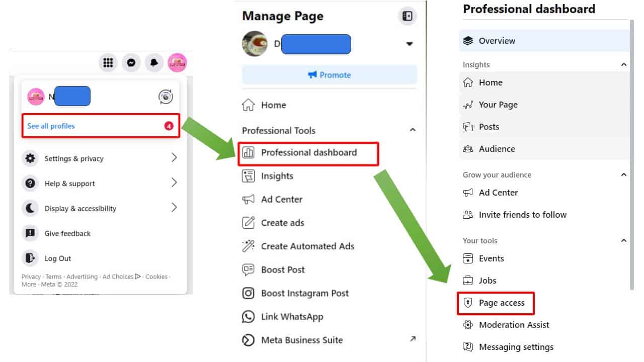
Task: Open Help & support menu entry
Action: [101, 184]
